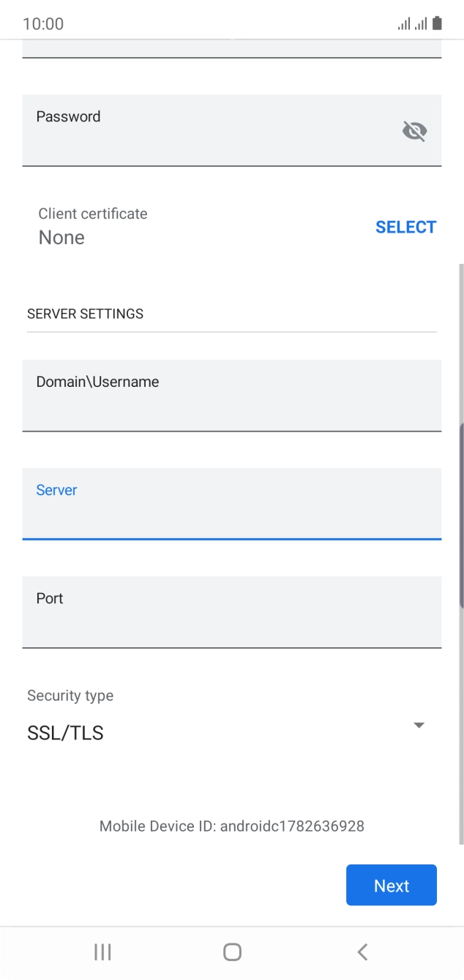Screen dimensions: 464x980
Task: Tap the Next button
Action: click(391, 885)
